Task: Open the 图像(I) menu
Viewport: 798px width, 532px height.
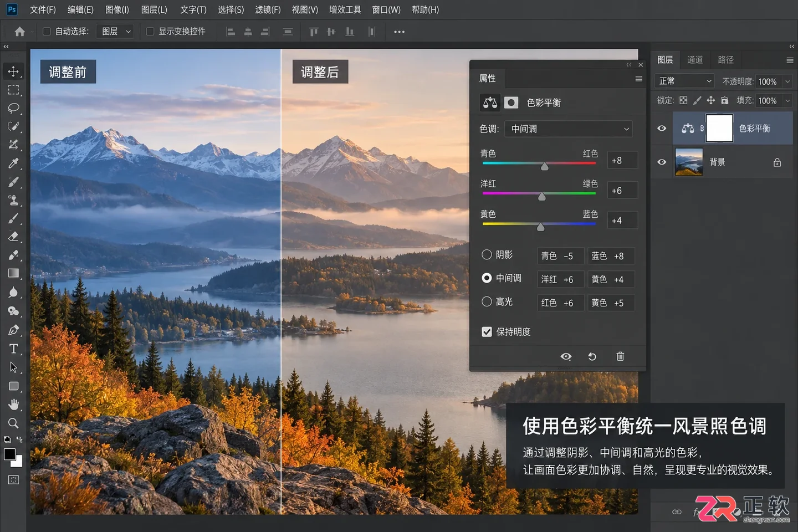Action: tap(117, 9)
